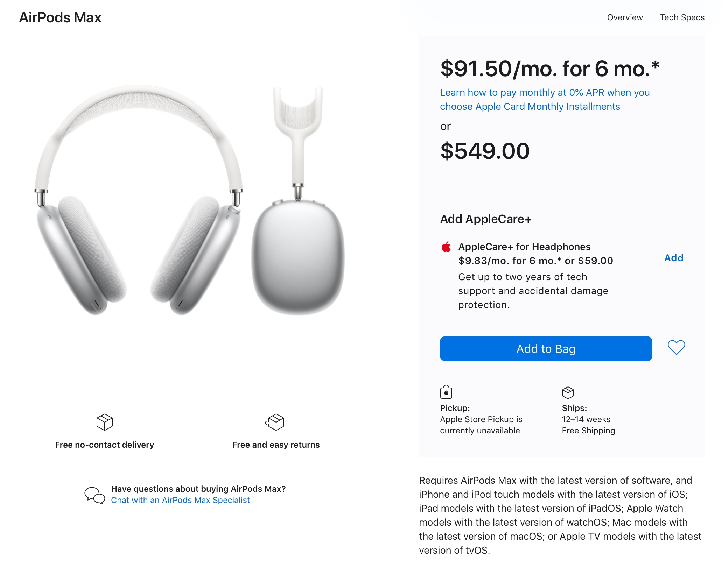Click the Free no-contact delivery label
728x575 pixels.
click(x=104, y=445)
